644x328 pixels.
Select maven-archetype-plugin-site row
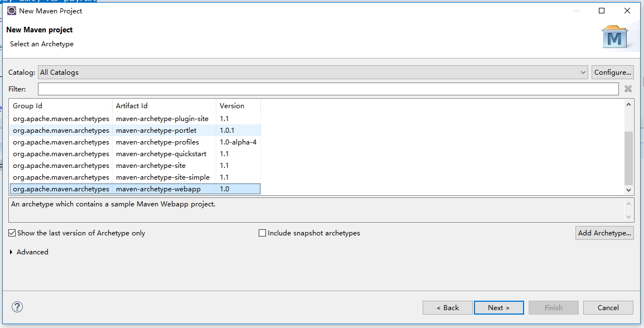135,119
